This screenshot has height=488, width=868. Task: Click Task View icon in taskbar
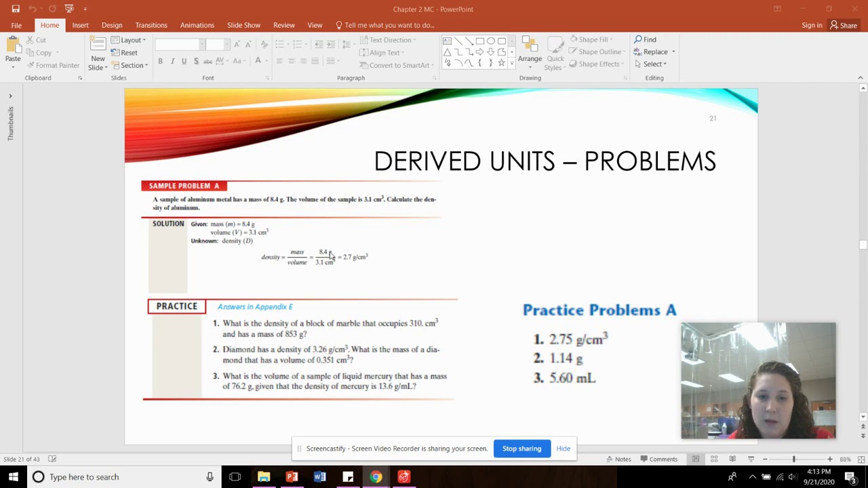click(x=235, y=476)
